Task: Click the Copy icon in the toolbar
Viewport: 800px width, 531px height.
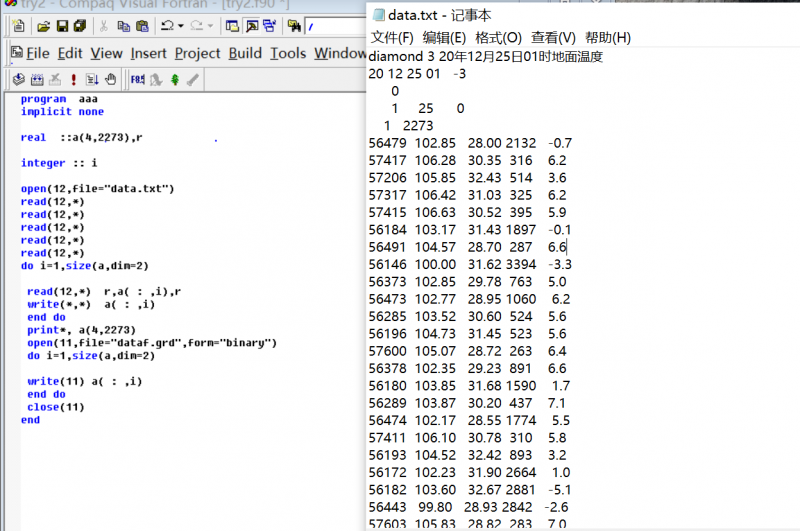Action: click(x=121, y=26)
